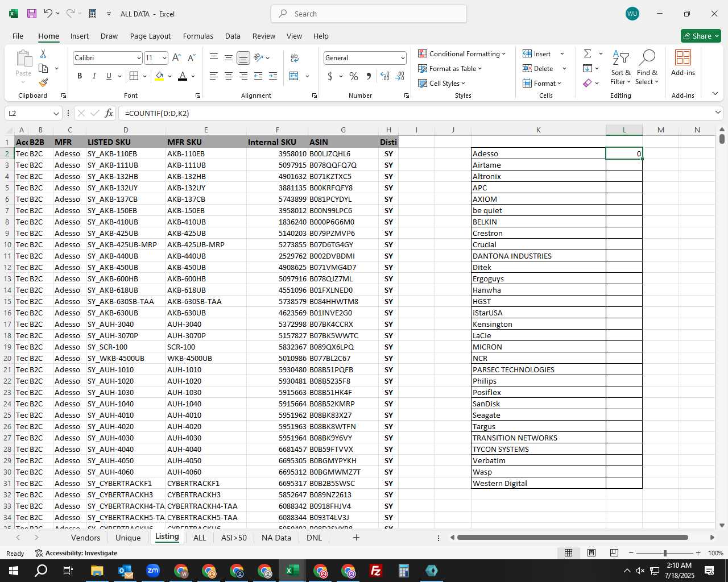728x582 pixels.
Task: Click the Merge and Center icon
Action: click(294, 76)
